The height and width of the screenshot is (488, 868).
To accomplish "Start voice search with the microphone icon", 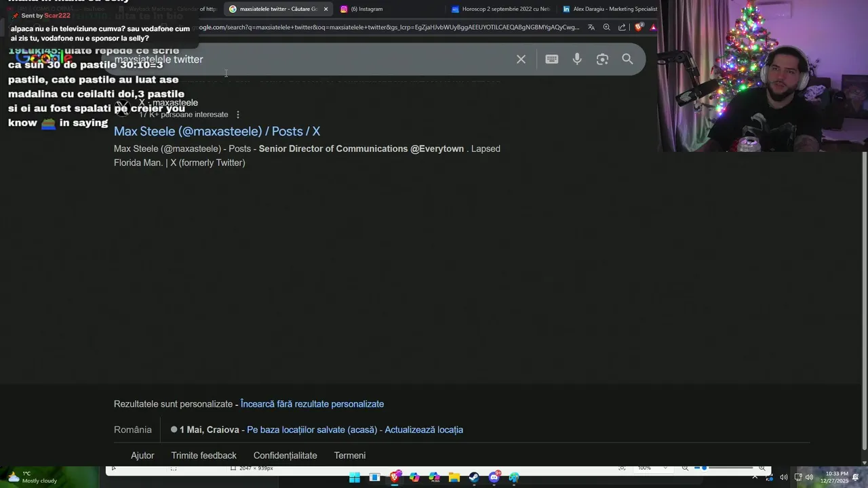I will [577, 60].
